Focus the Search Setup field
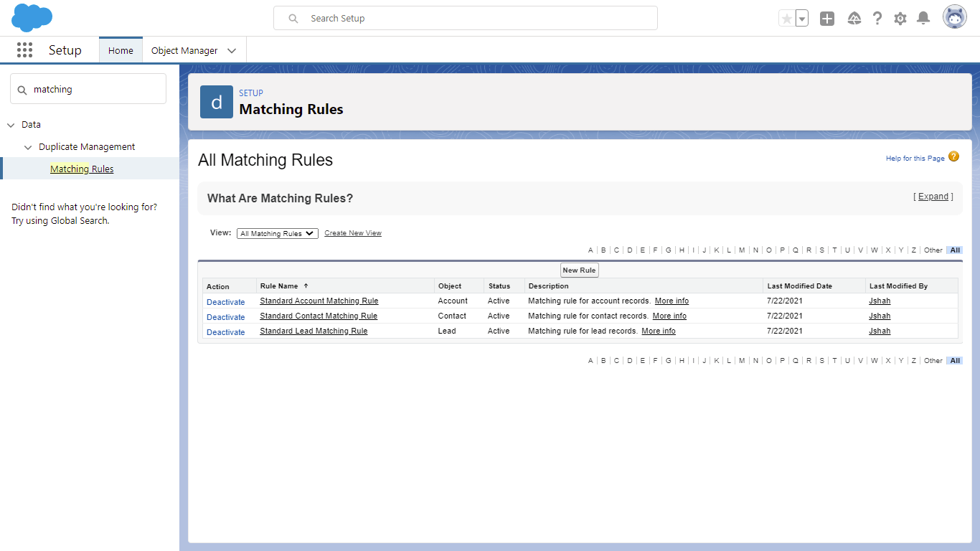 (466, 18)
